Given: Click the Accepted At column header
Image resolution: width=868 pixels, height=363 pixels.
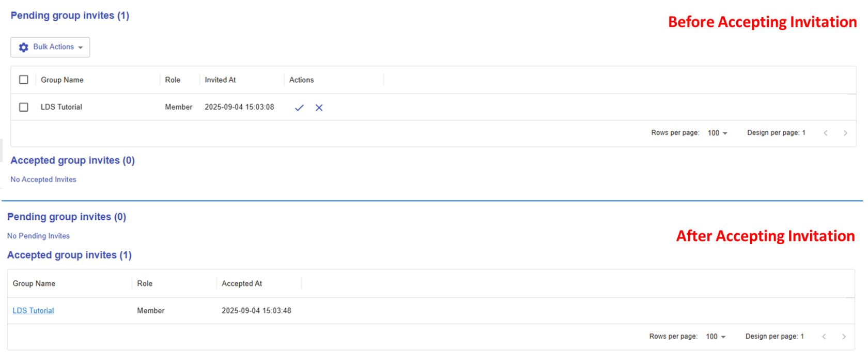Looking at the screenshot, I should (x=242, y=284).
